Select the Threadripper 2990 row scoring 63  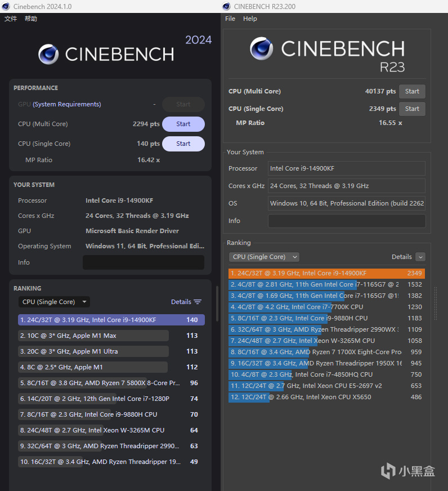(x=111, y=446)
